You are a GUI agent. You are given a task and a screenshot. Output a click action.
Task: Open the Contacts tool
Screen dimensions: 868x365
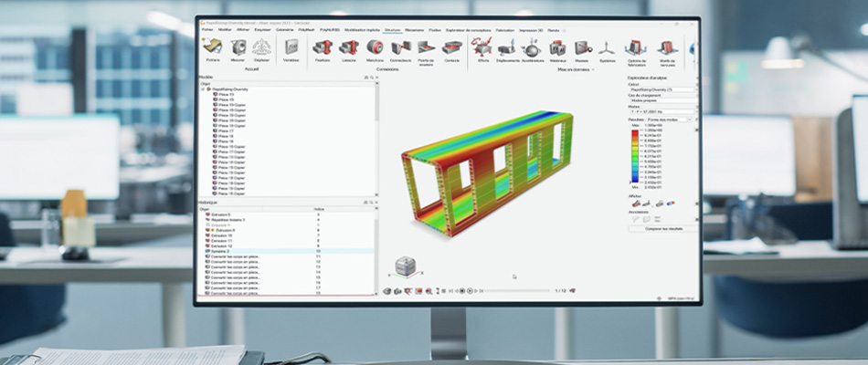(451, 49)
